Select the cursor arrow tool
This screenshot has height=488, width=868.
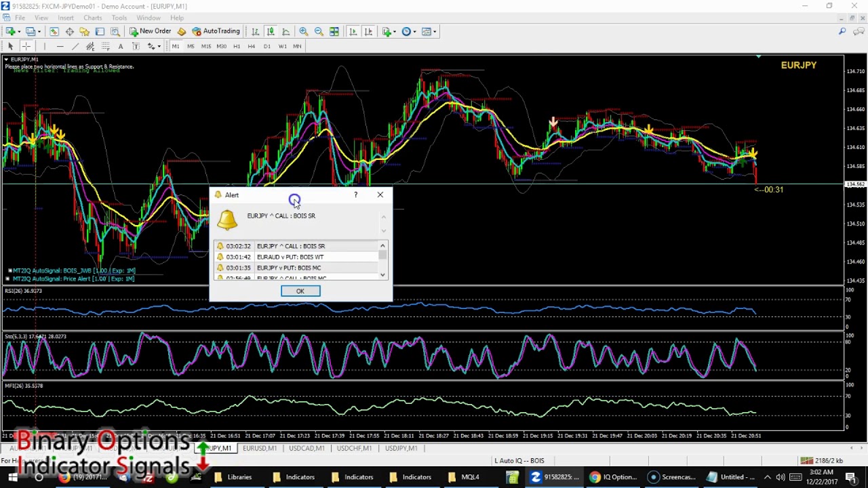click(10, 46)
